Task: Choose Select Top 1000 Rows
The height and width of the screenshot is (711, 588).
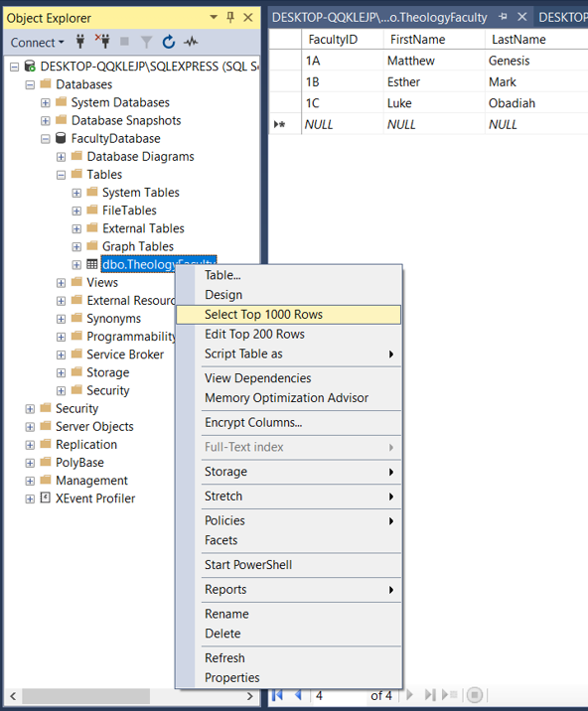Action: click(x=289, y=314)
